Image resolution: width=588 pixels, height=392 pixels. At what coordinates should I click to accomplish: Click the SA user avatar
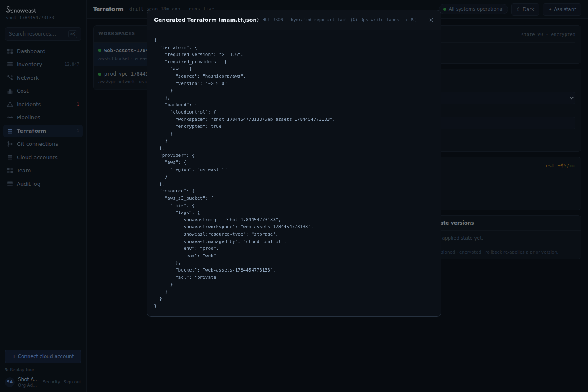[10, 382]
